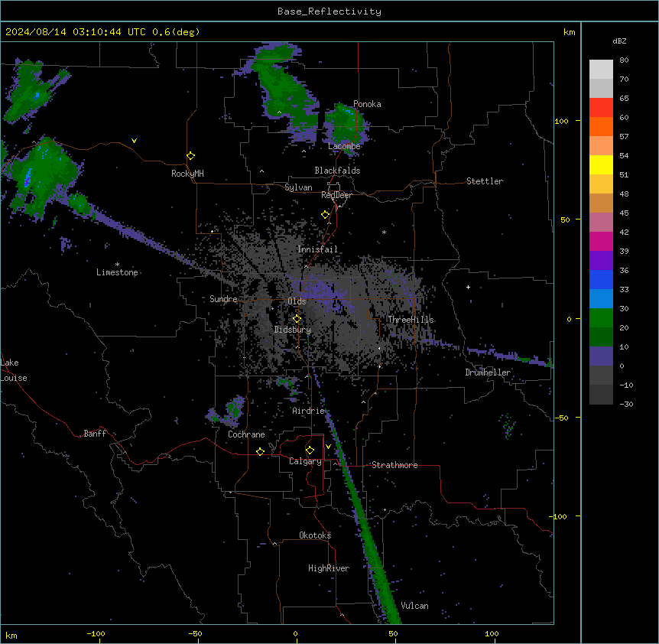The height and width of the screenshot is (644, 659).
Task: Click the yellow diamond marker near RockyMH
Action: 191,156
